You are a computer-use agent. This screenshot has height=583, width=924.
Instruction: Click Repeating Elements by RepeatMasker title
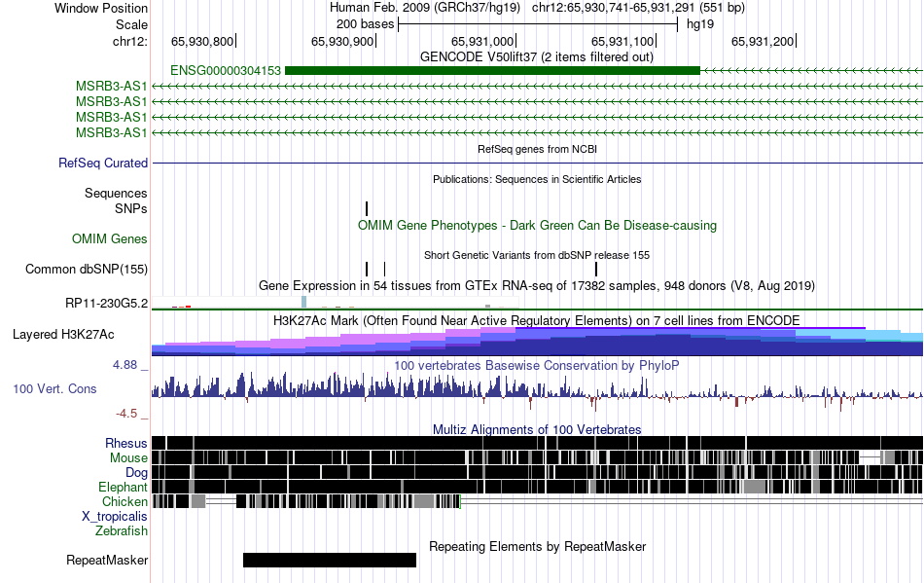538,546
